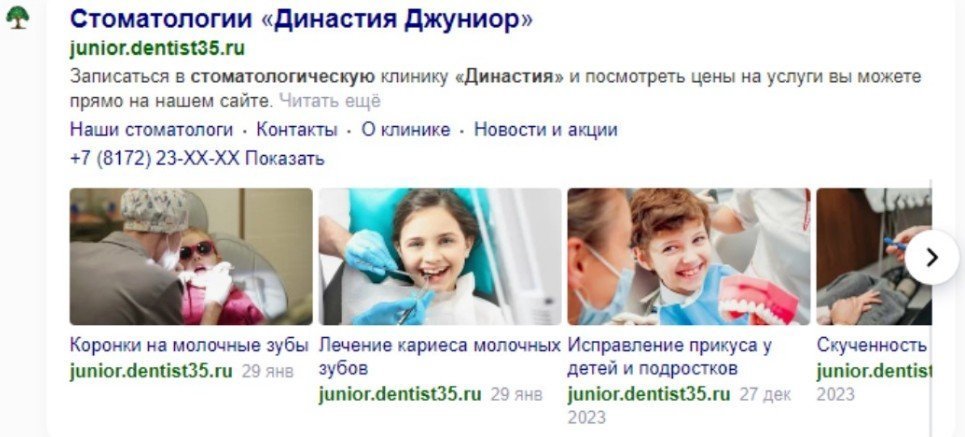Open thumbnail of boy with jaw model
Image resolution: width=965 pixels, height=437 pixels.
tap(689, 256)
